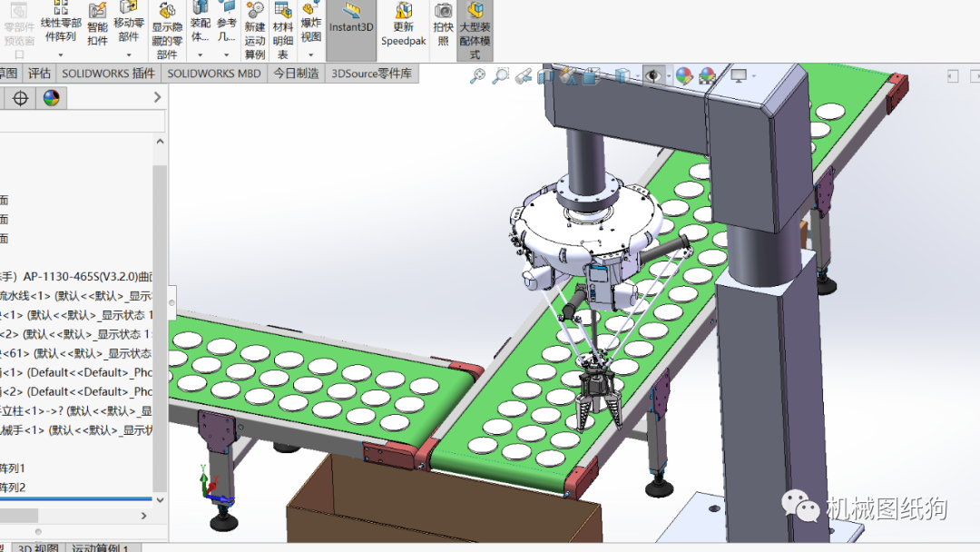Switch to SOLIDWORKS 插件 tab
This screenshot has height=552, width=980.
pos(108,74)
